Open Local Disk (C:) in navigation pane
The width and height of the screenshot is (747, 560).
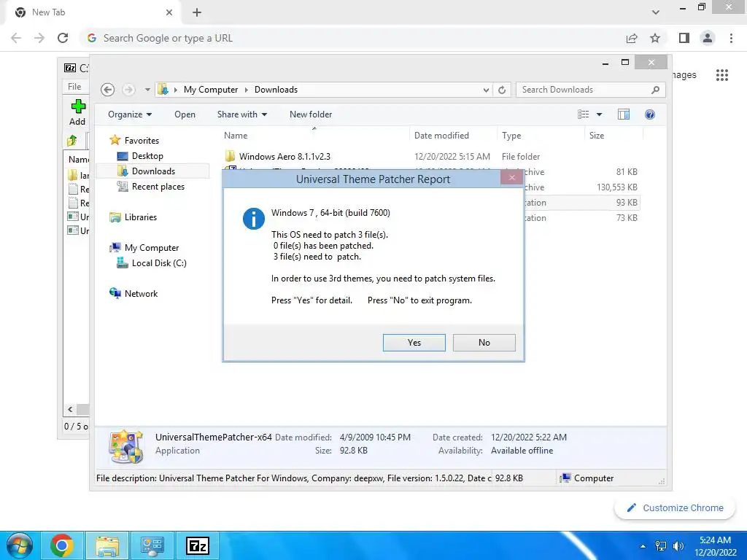tap(158, 262)
